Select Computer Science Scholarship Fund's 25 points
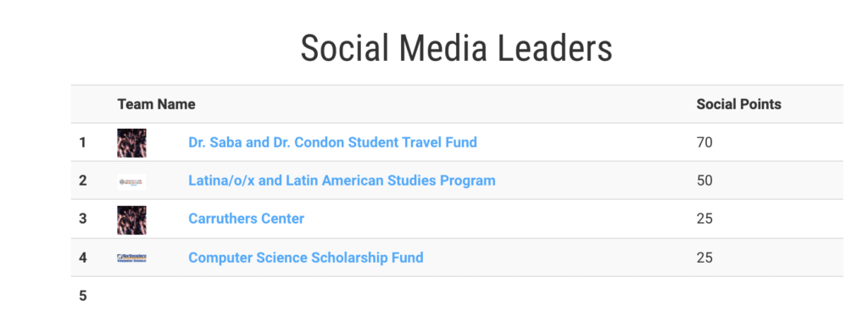Viewport: 868px width, 316px height. pyautogui.click(x=704, y=258)
